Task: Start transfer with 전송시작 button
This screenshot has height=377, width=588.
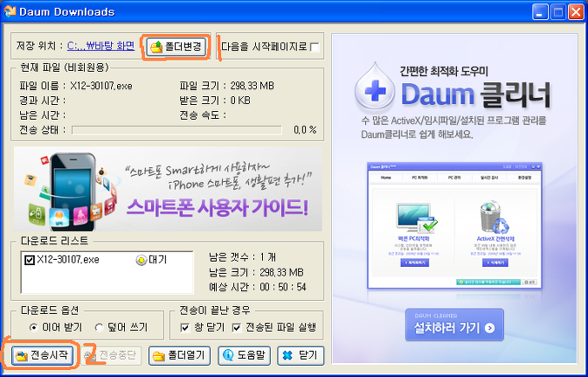Action: pos(42,355)
